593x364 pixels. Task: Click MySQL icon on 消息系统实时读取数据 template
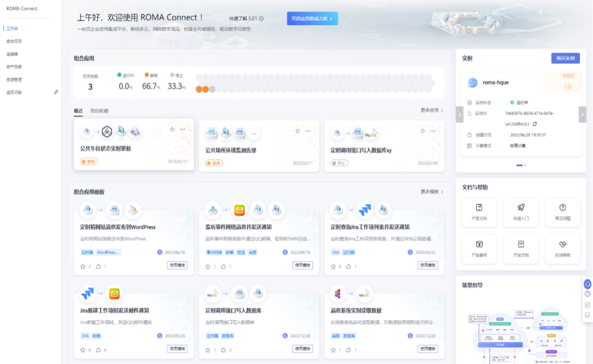point(364,293)
